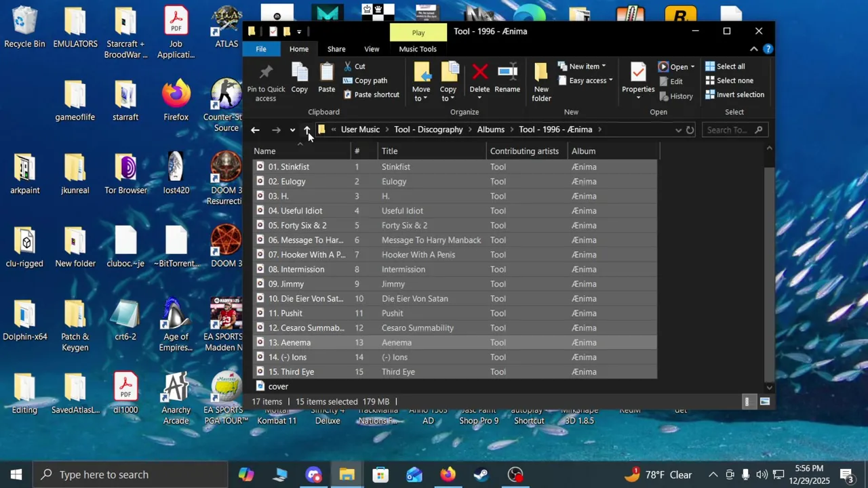
Task: Click Paste shortcut in ribbon
Action: tap(371, 95)
